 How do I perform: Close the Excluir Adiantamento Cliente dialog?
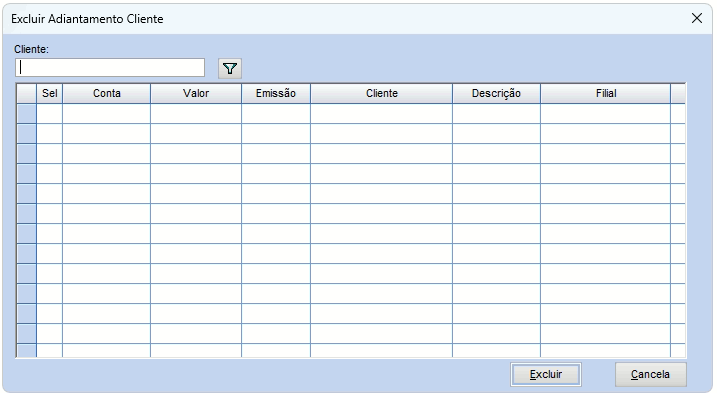coord(697,18)
